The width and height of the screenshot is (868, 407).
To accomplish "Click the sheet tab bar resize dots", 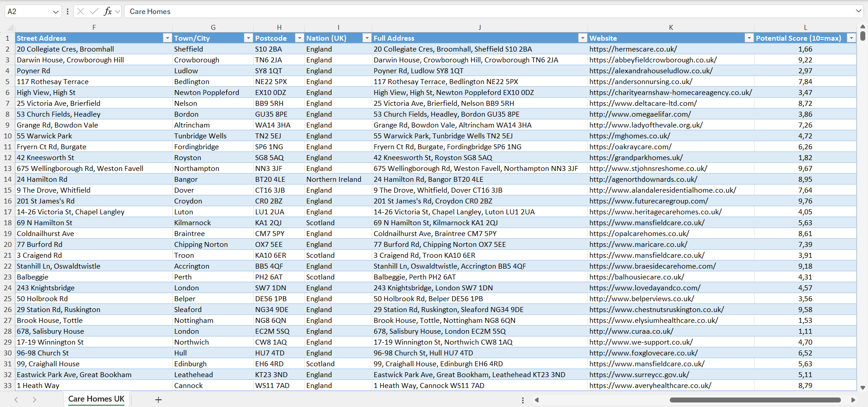I will (x=523, y=400).
